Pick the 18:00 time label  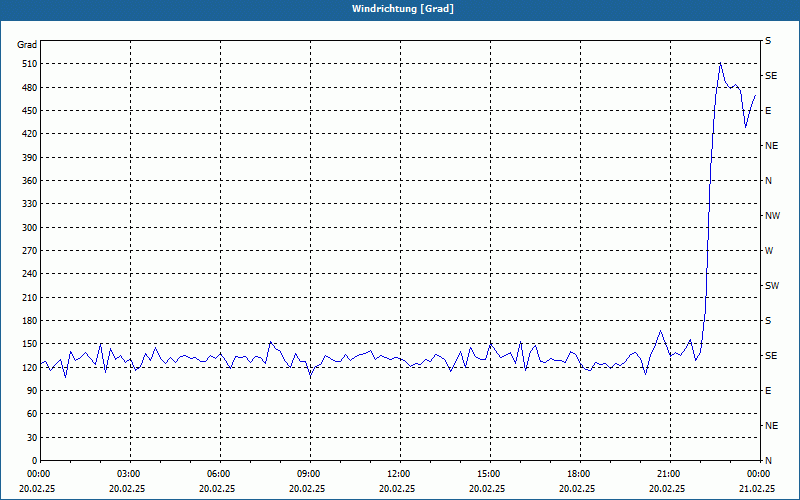[x=581, y=474]
